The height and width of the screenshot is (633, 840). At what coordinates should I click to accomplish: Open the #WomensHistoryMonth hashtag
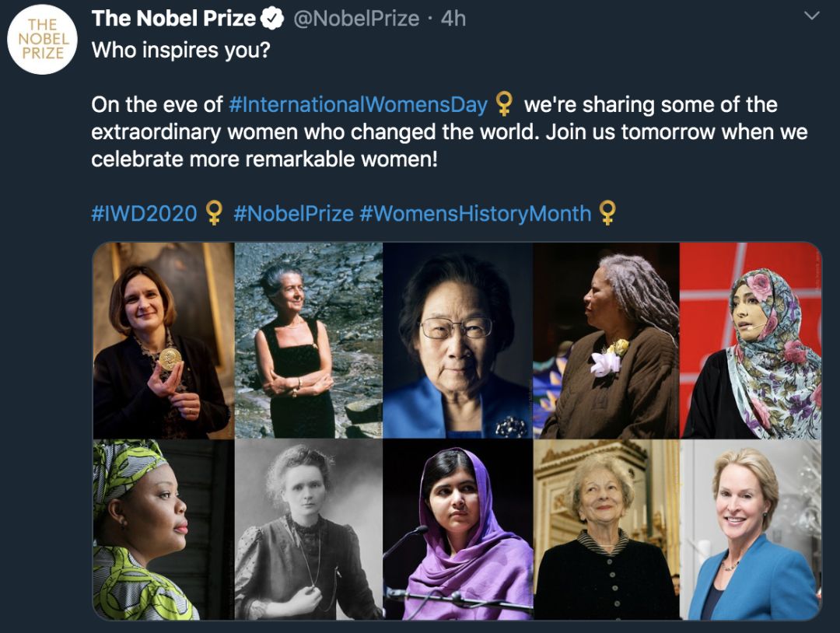coord(475,214)
